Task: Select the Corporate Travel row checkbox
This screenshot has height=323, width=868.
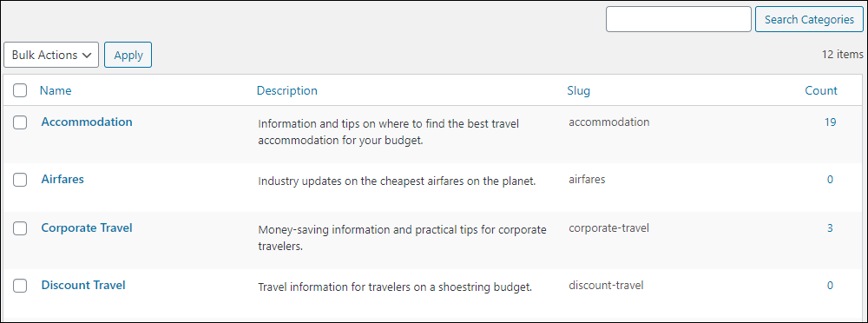Action: pos(20,228)
